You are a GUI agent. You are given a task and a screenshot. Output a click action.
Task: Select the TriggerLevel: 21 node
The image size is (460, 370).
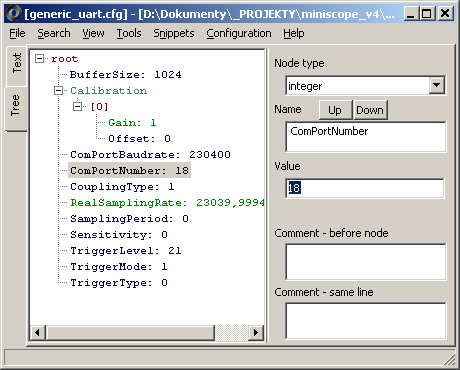(126, 251)
